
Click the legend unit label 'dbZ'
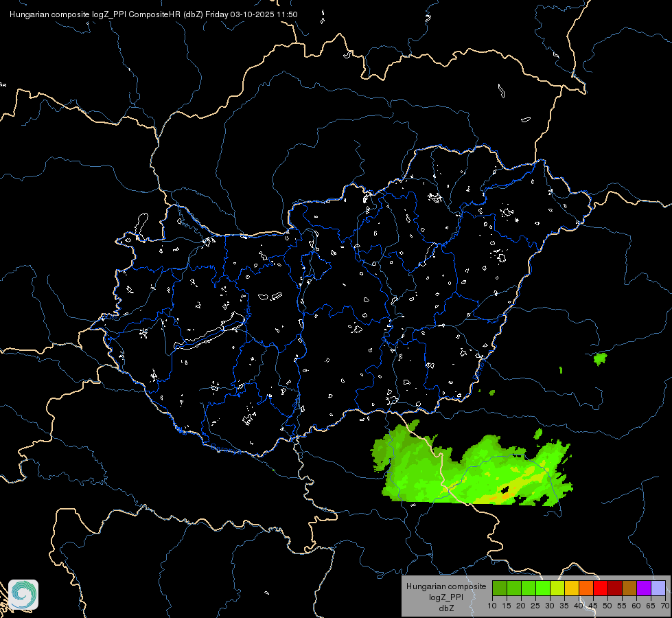446,608
